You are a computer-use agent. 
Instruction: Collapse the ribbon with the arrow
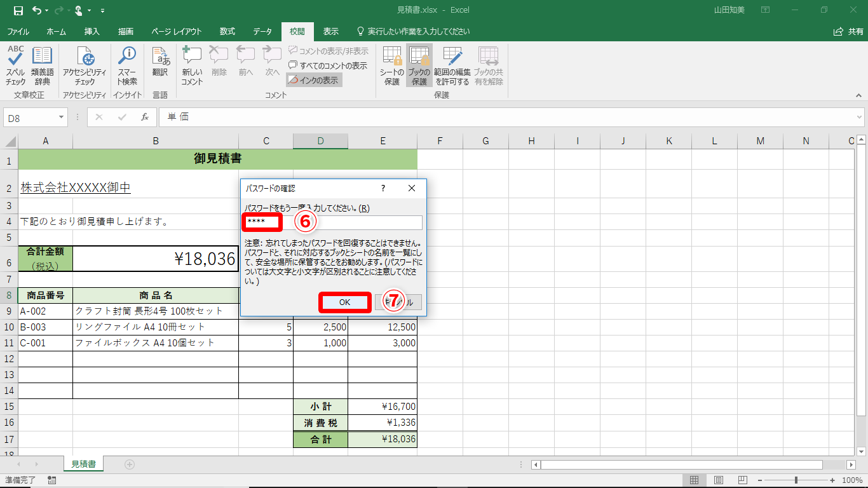pos(860,95)
